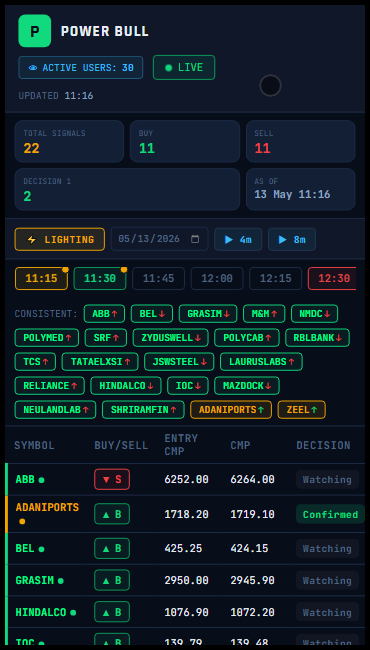
Task: Click the HINDALCO consistent chip
Action: coord(126,386)
